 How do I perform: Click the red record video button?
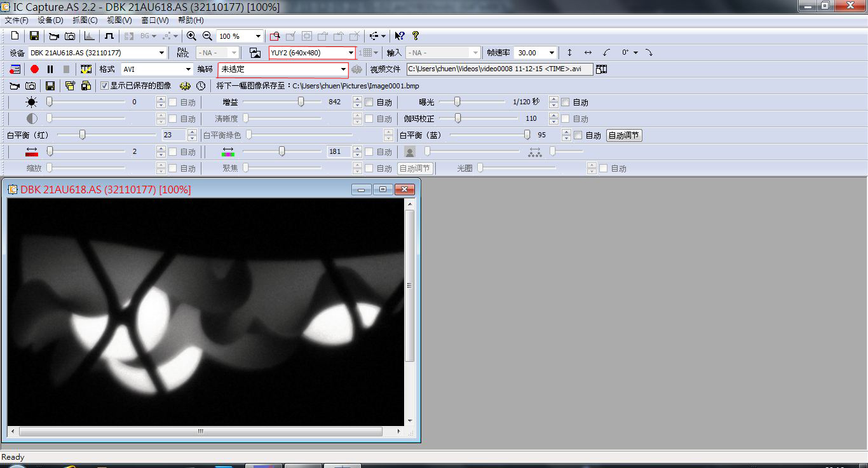click(34, 69)
